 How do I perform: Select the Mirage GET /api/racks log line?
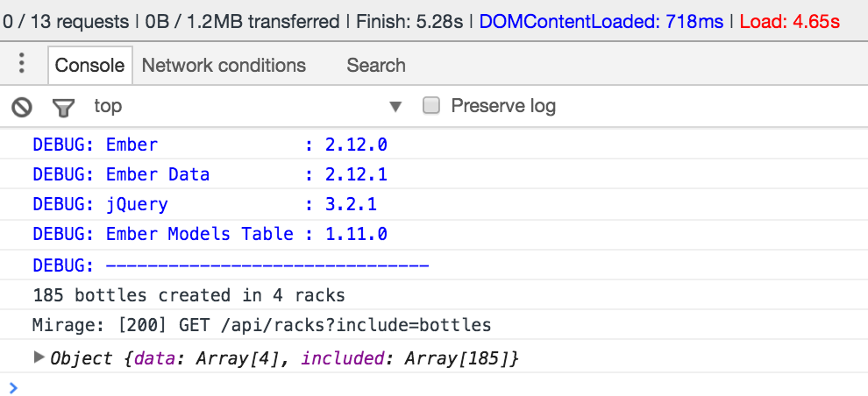tap(261, 326)
